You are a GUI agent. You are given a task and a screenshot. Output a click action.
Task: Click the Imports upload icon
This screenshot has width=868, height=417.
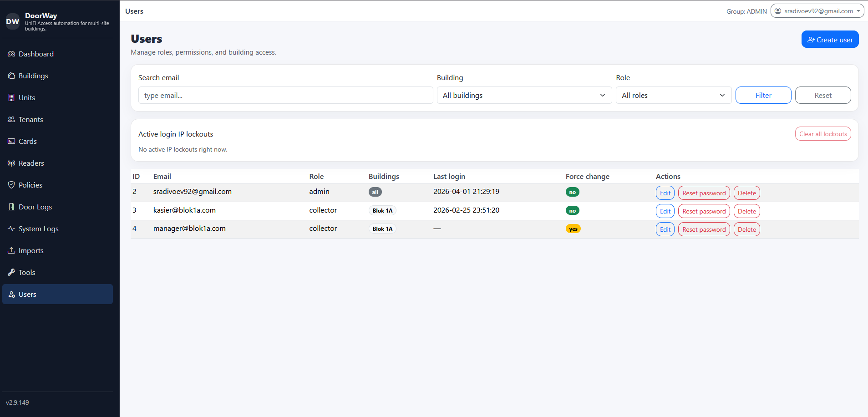pos(11,250)
